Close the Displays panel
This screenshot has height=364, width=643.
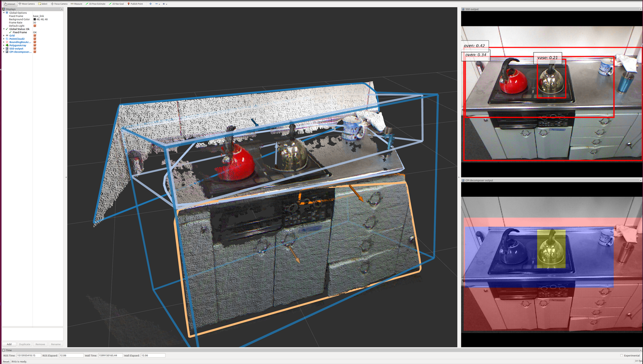tap(62, 9)
